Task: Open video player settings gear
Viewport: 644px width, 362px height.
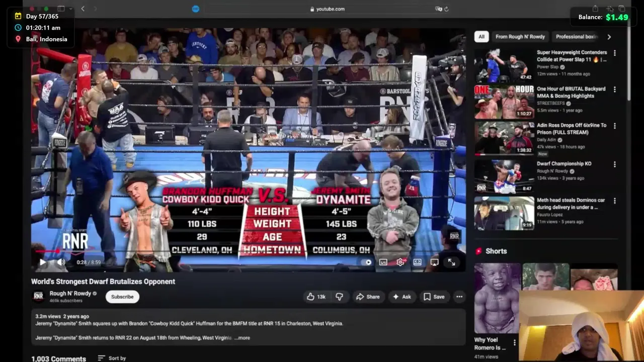Action: click(x=400, y=262)
